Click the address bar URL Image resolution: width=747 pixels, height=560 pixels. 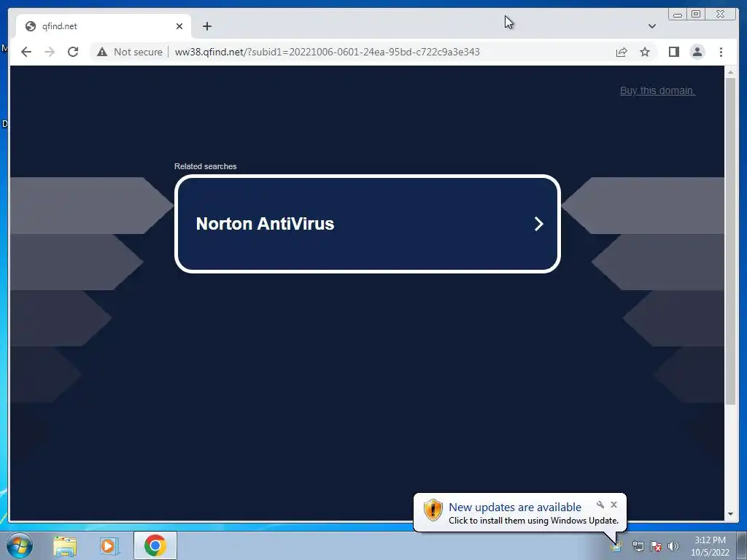327,52
